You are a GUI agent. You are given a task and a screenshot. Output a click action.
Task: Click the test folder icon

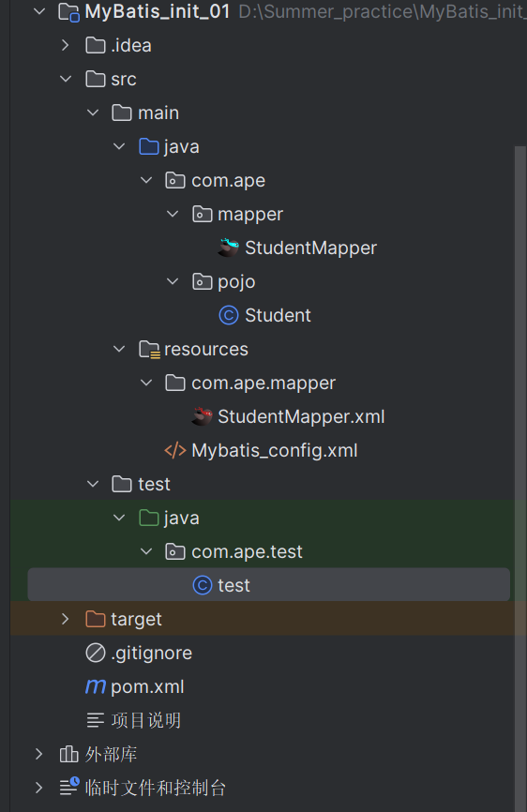[122, 484]
